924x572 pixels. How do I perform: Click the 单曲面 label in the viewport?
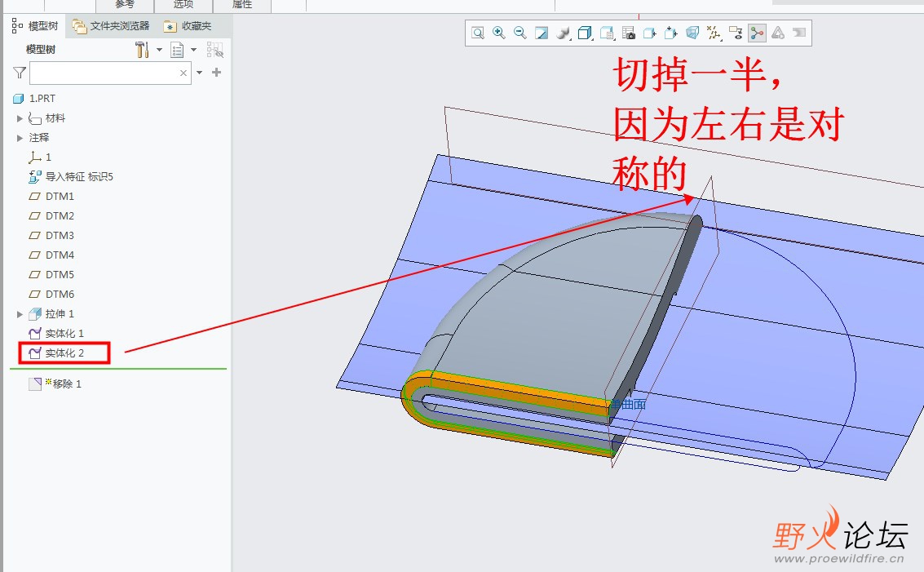coord(628,405)
